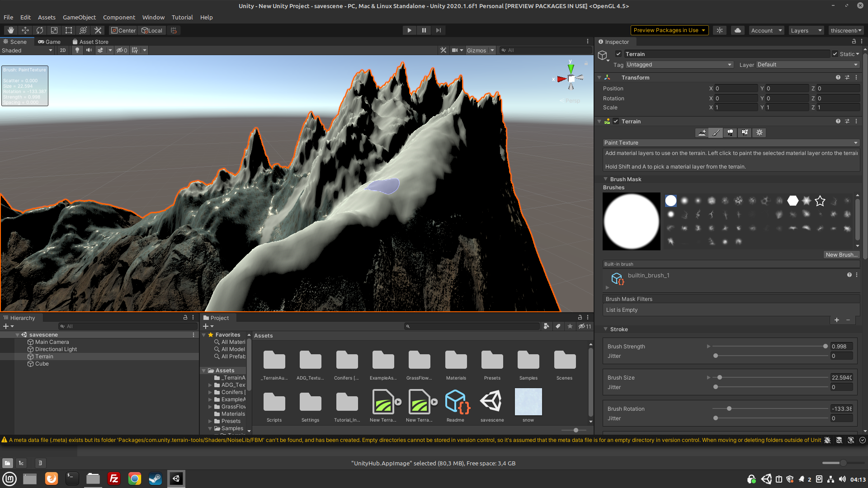Pick the solid circle brush

(671, 201)
